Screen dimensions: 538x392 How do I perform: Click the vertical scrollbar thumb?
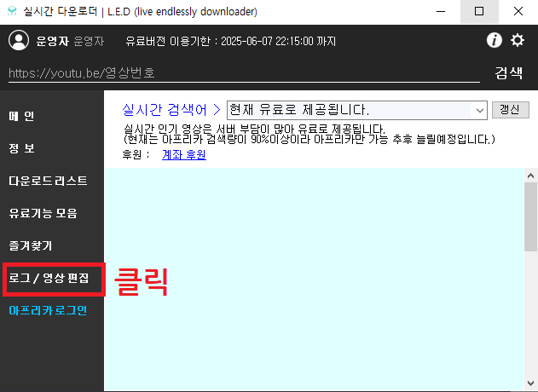(530, 216)
